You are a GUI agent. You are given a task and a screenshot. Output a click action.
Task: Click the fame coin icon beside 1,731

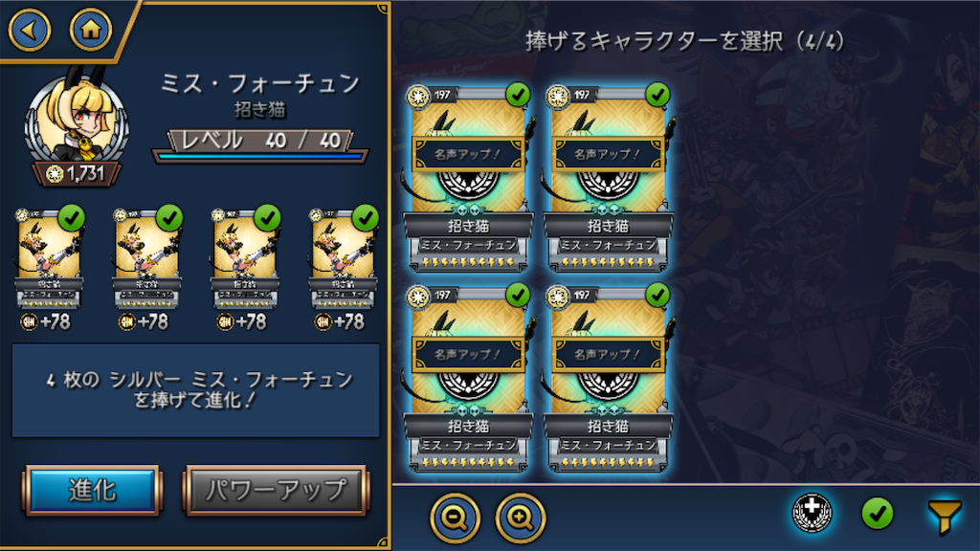pos(55,174)
